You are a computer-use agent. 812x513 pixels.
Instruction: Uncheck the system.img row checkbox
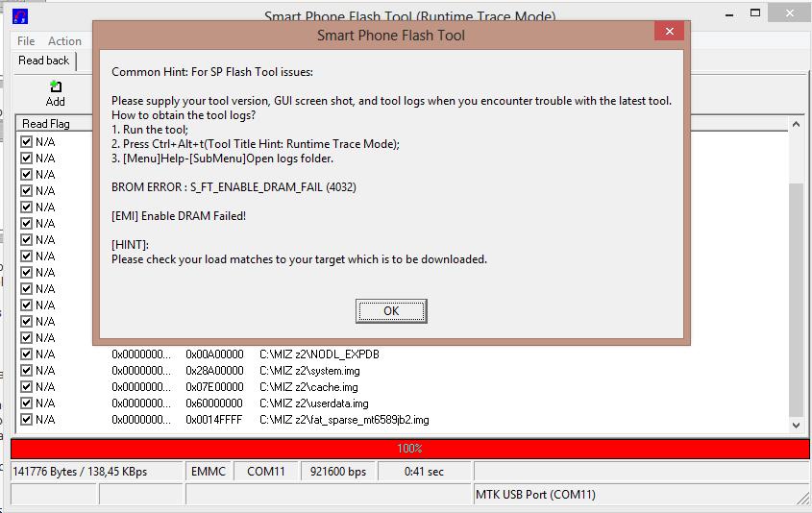pyautogui.click(x=26, y=371)
